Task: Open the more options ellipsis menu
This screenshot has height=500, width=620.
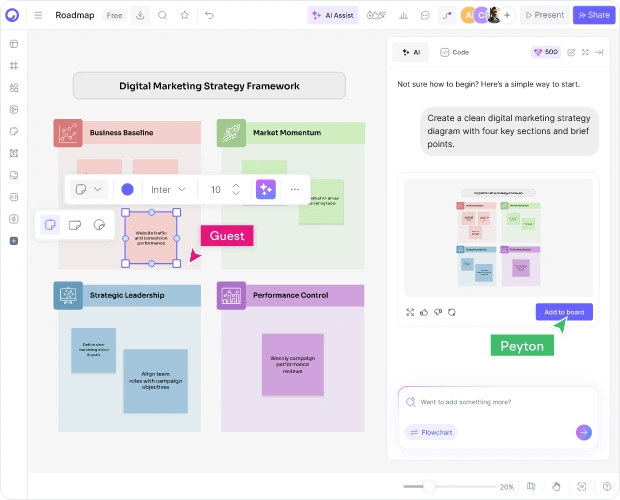Action: click(295, 189)
